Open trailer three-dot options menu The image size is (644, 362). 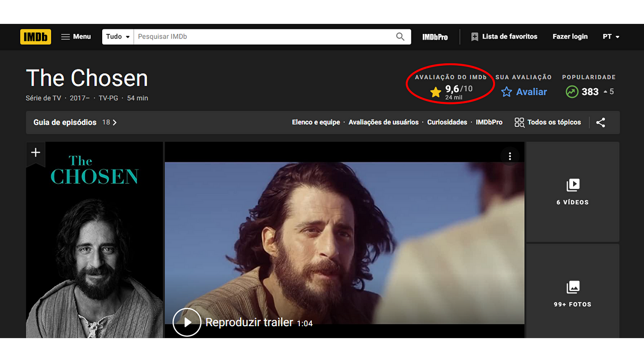click(x=510, y=156)
